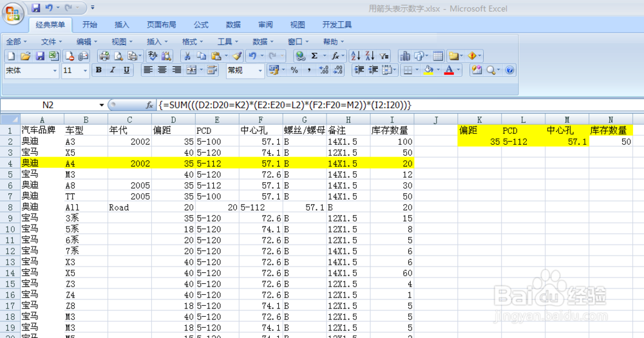
Task: Expand the 工具 classic menu
Action: (x=228, y=41)
